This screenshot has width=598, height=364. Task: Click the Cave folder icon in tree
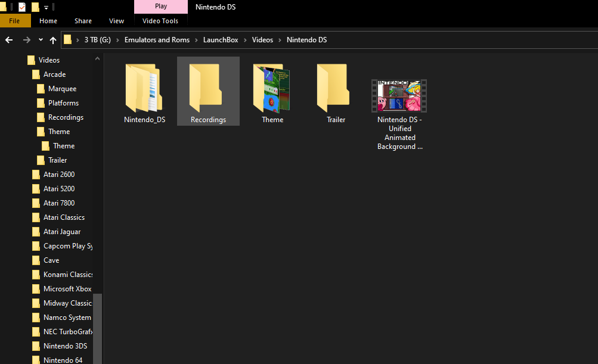[x=36, y=260]
